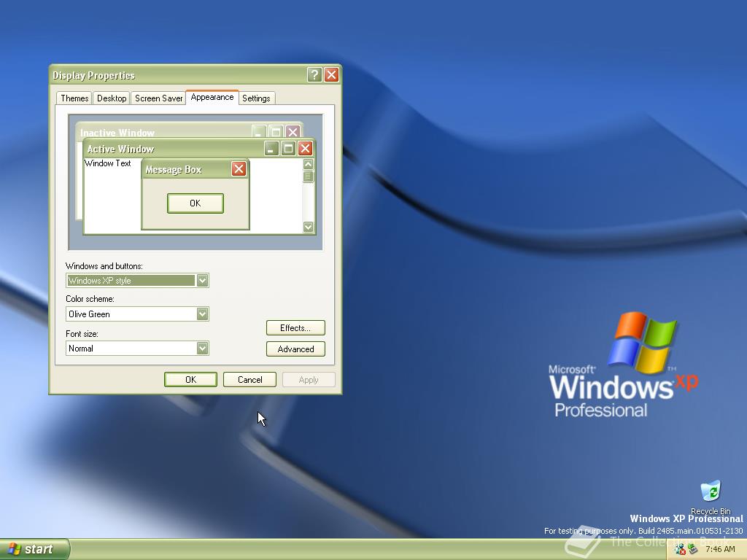Viewport: 747px width, 560px height.
Task: Click the greyed-out Apply button
Action: pos(309,379)
